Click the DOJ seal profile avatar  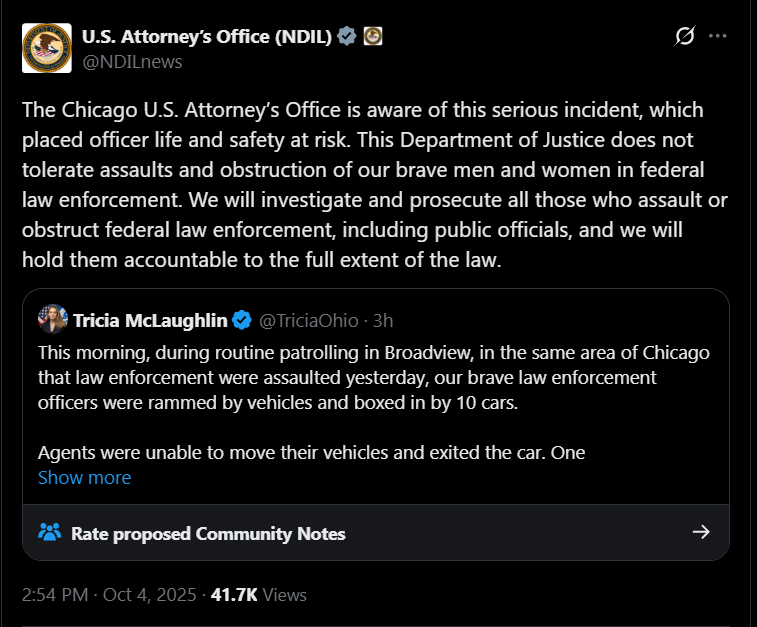coord(47,47)
